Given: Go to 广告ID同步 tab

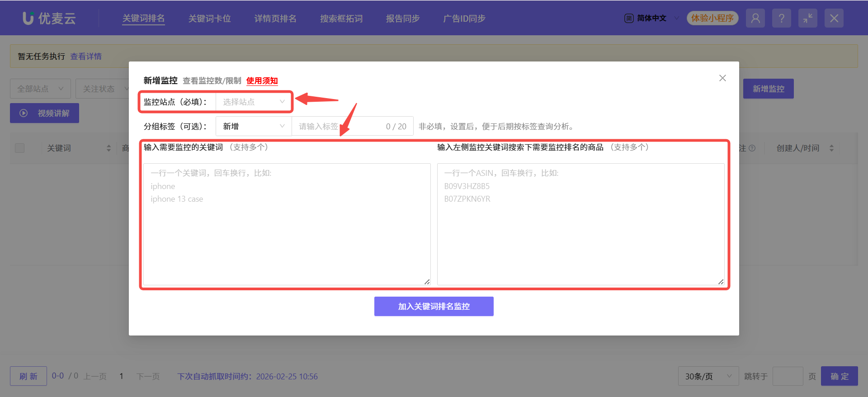Looking at the screenshot, I should [464, 18].
